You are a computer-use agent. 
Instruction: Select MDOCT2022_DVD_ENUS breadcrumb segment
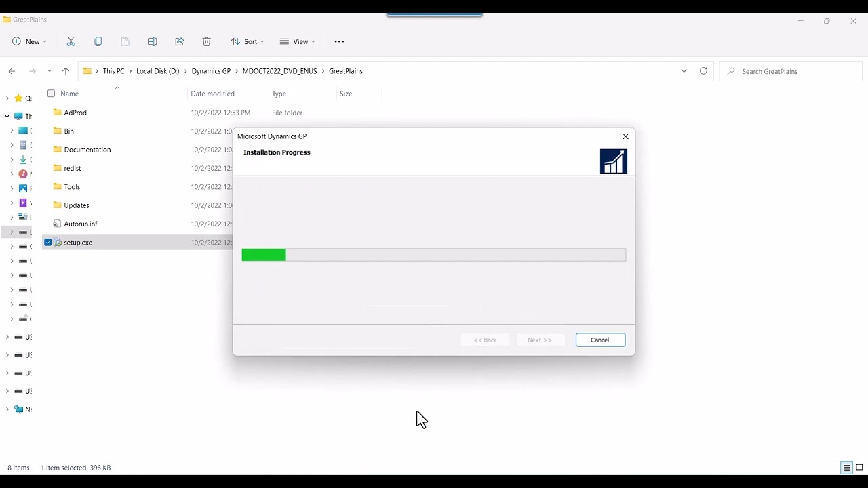click(x=279, y=71)
